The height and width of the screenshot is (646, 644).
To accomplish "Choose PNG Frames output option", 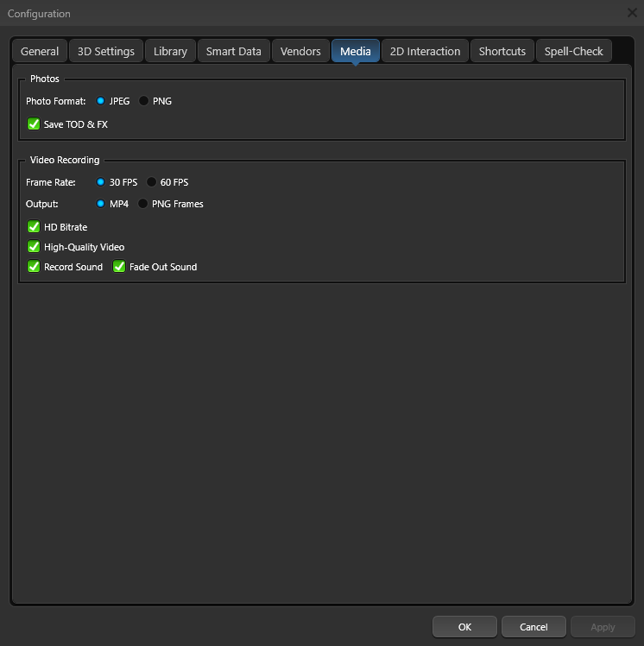I will click(143, 204).
